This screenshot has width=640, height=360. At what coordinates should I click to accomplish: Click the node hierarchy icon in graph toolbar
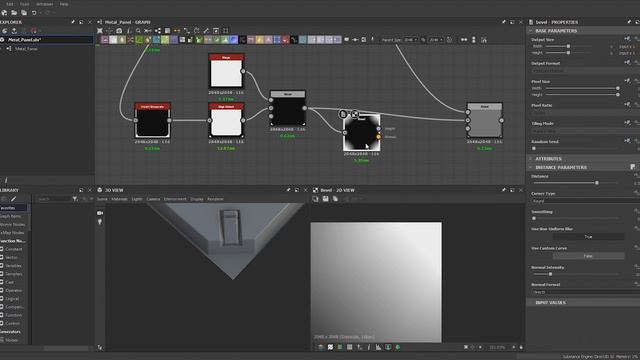[158, 31]
